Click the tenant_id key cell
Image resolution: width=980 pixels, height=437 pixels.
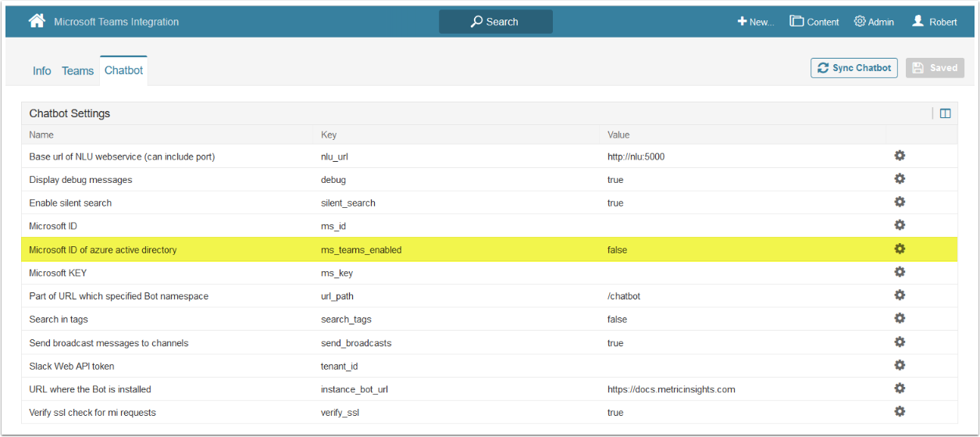coord(340,366)
